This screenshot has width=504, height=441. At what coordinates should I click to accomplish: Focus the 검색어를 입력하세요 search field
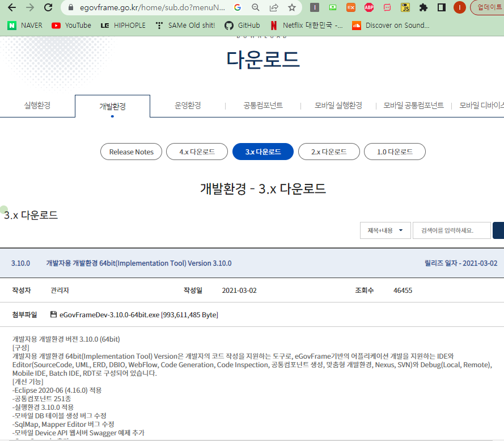click(452, 230)
